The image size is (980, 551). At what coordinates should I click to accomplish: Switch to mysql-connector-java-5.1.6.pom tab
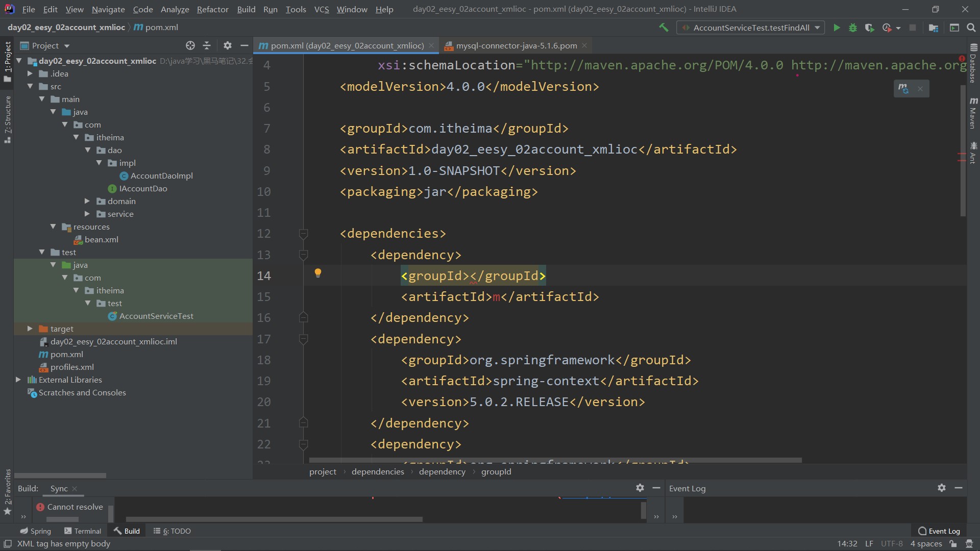[x=516, y=45]
